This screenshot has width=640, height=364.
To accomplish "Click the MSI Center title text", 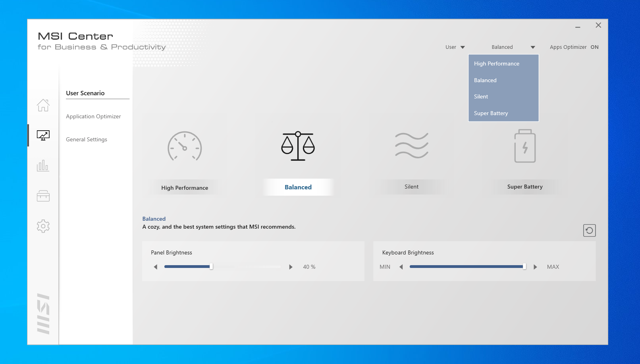I will (75, 36).
